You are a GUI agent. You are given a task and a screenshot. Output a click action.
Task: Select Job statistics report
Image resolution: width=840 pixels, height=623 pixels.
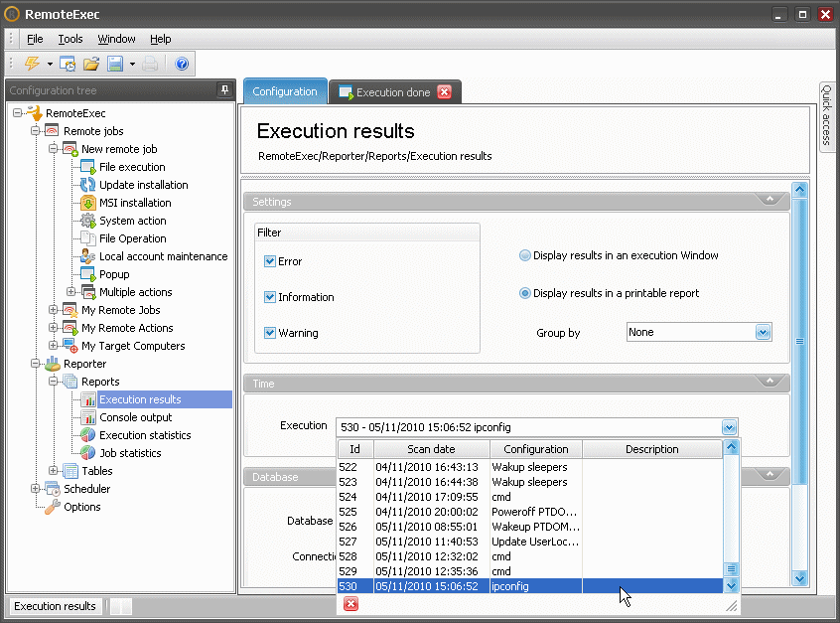point(130,453)
